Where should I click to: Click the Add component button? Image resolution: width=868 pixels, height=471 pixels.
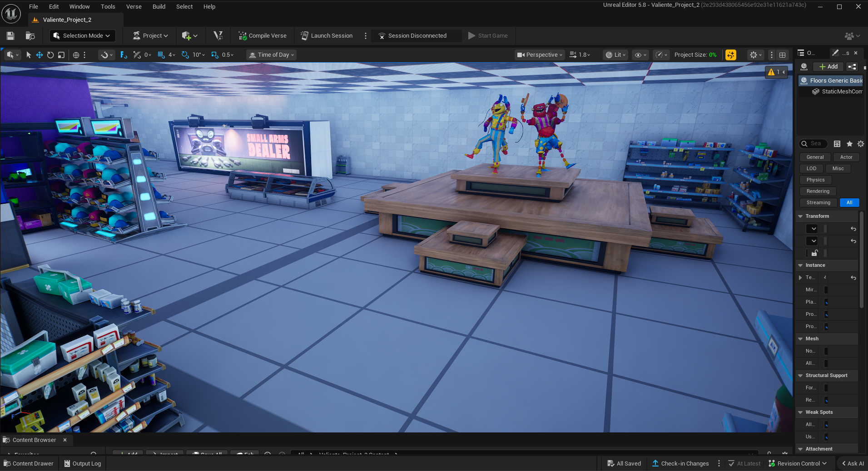click(x=828, y=67)
